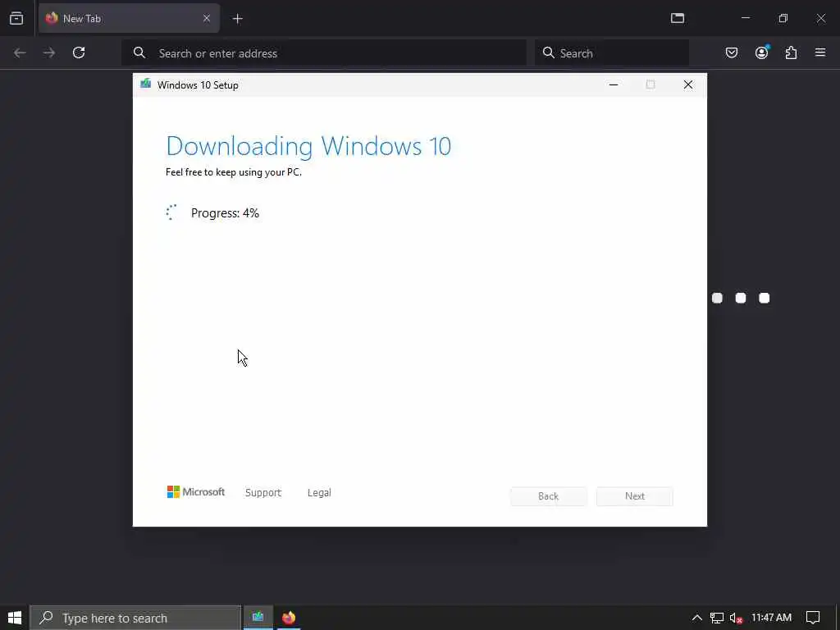Minimize the Windows 10 Setup window
Viewport: 840px width, 630px height.
click(614, 84)
